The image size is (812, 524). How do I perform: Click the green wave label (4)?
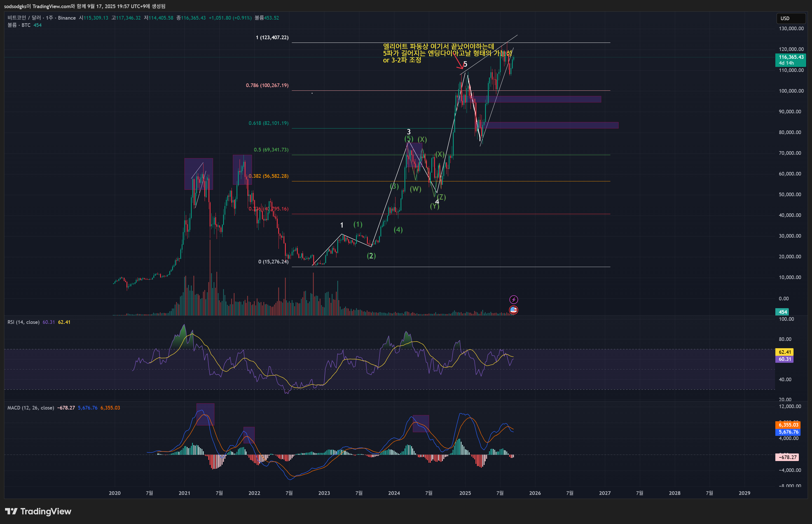(x=398, y=230)
